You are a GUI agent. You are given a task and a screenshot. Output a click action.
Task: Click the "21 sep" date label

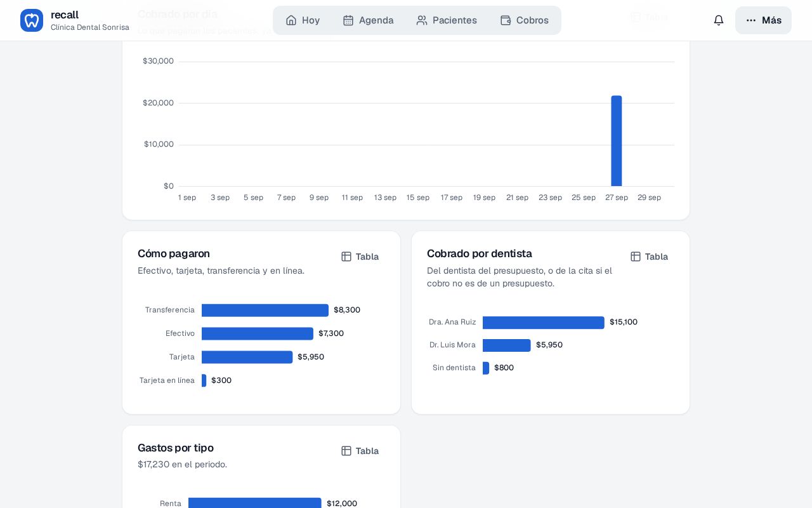pos(518,197)
